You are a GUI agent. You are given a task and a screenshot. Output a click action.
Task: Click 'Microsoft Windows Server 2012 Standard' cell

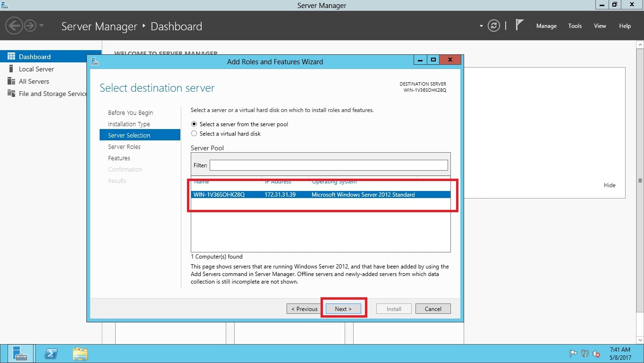pyautogui.click(x=363, y=194)
